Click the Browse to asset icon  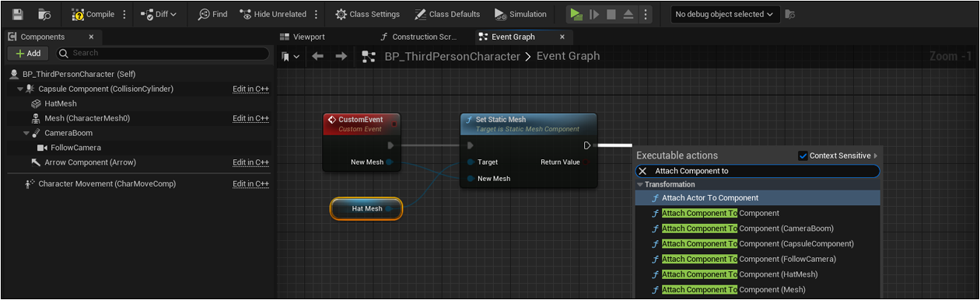(x=44, y=14)
